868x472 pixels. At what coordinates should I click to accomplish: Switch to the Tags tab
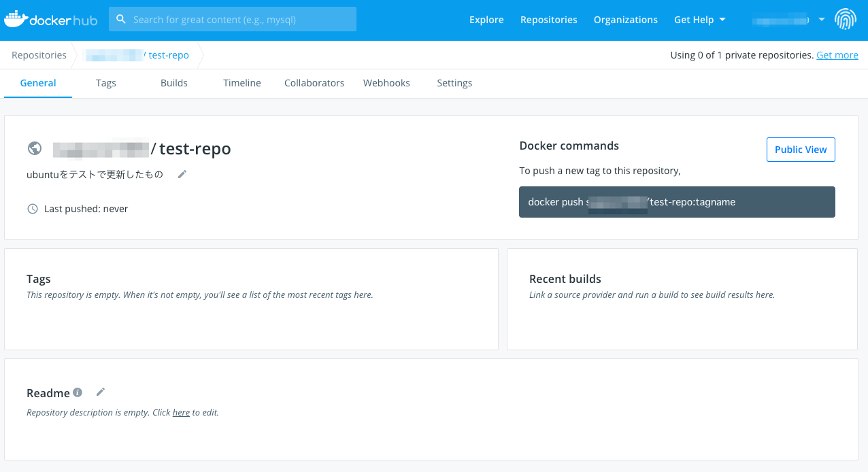(106, 83)
